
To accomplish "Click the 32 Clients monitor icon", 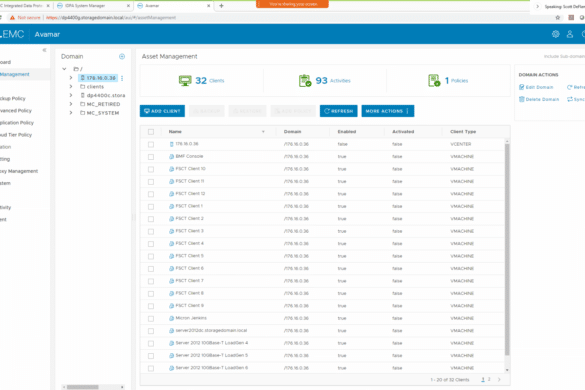I will 185,80.
